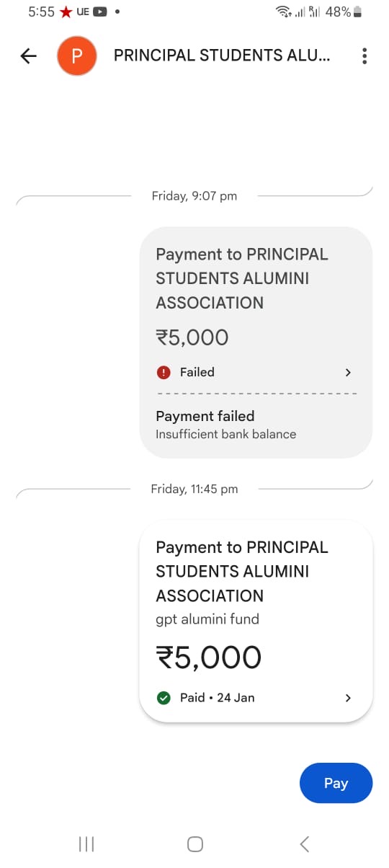Open PRINCIPAL STUDENTS ALU... contact title
Image resolution: width=389 pixels, height=868 pixels.
click(x=222, y=56)
